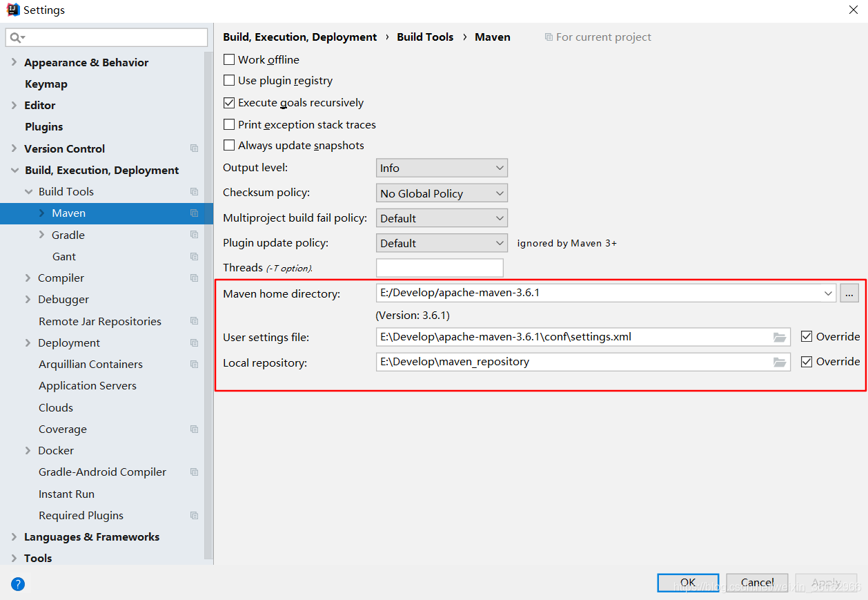This screenshot has height=600, width=868.
Task: Toggle Override for User settings file
Action: coord(807,337)
